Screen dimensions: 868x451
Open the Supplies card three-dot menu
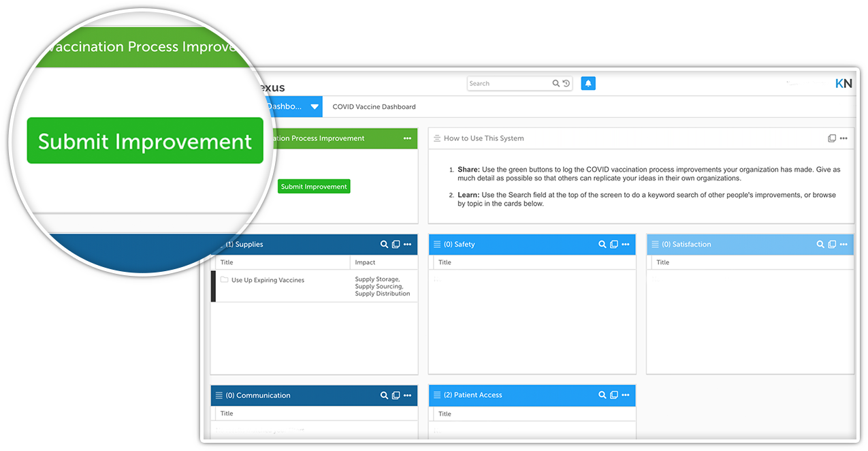407,245
